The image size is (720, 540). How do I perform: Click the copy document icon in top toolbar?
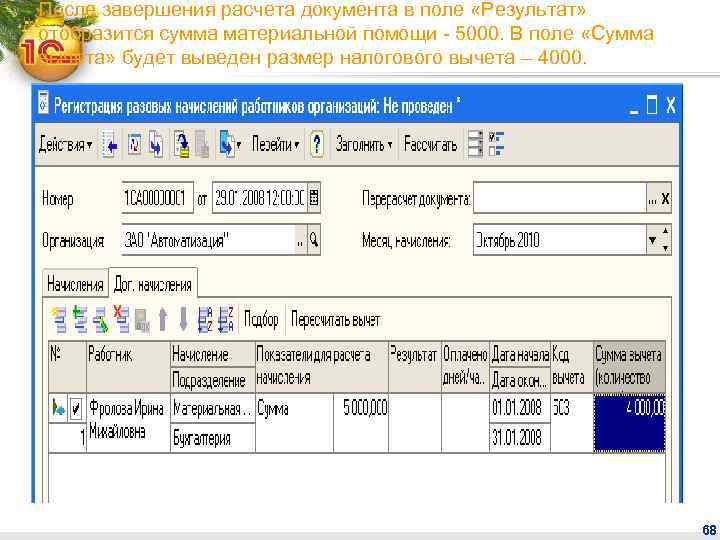click(x=156, y=145)
